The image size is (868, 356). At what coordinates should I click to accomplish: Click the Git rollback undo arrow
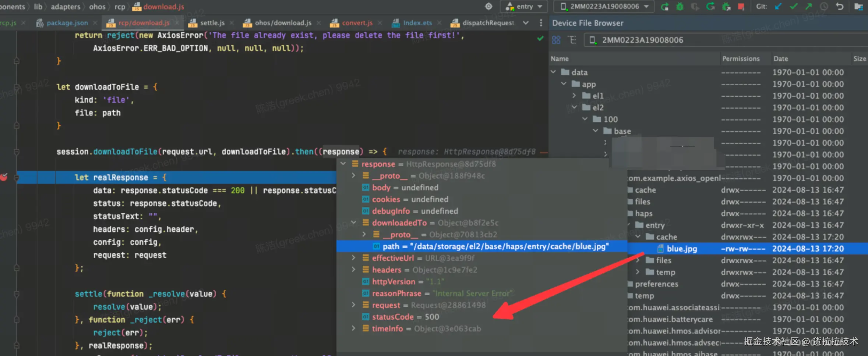pos(840,6)
